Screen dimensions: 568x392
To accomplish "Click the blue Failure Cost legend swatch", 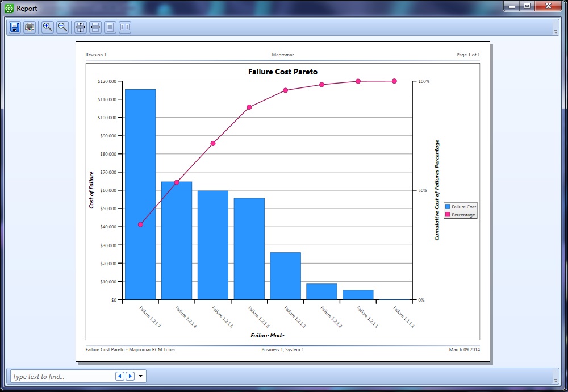I will pyautogui.click(x=448, y=207).
